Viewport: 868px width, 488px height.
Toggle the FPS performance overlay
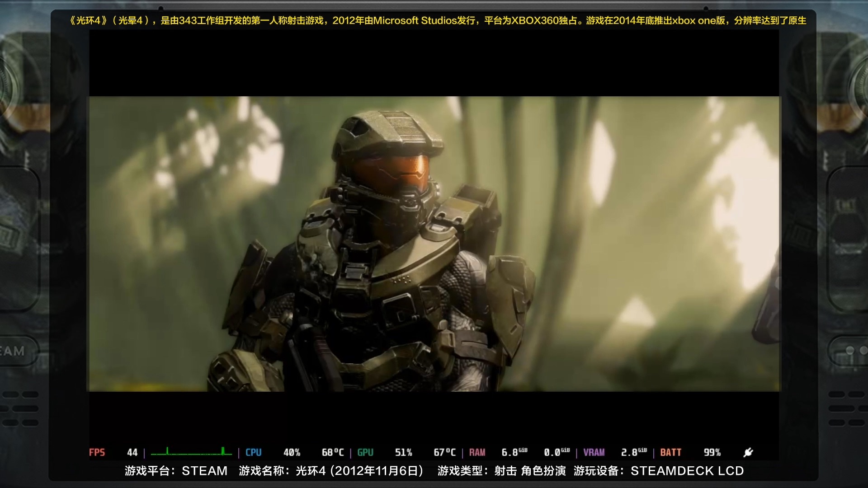coord(97,452)
